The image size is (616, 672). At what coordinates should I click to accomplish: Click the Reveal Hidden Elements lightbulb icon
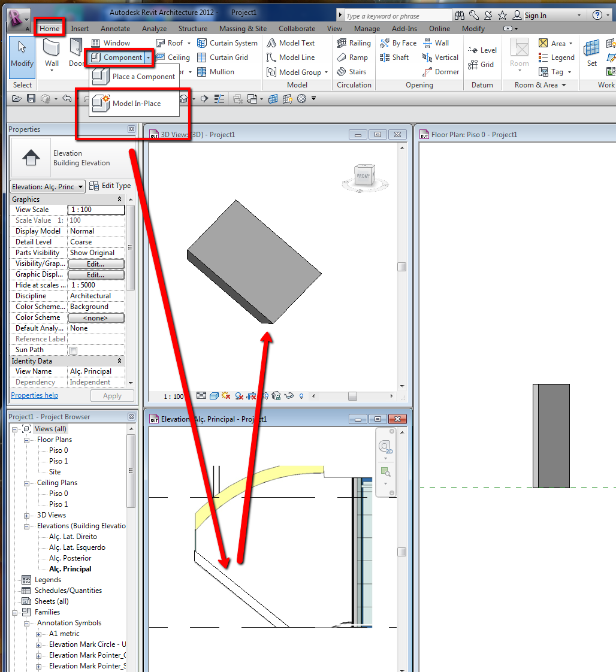click(301, 396)
